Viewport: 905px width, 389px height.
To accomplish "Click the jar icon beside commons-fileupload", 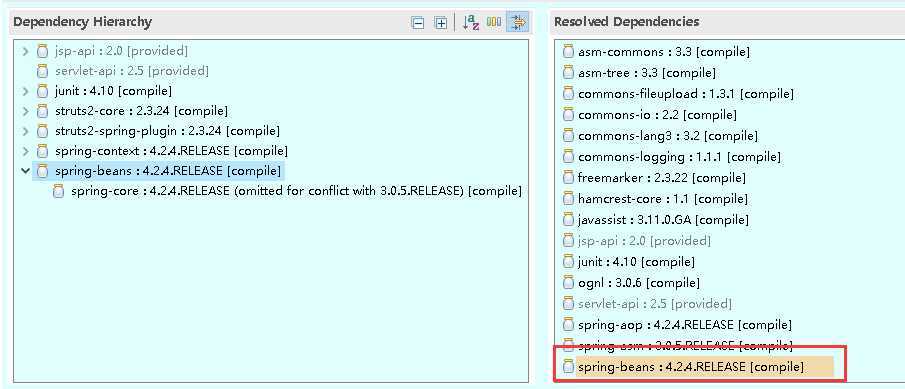I will pos(569,94).
